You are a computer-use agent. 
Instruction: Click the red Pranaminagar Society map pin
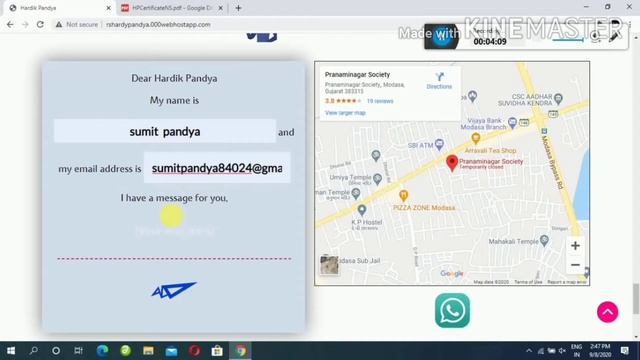point(451,163)
